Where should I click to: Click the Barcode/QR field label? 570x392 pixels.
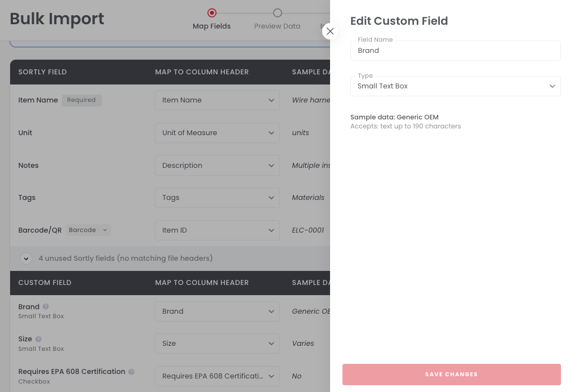click(40, 230)
